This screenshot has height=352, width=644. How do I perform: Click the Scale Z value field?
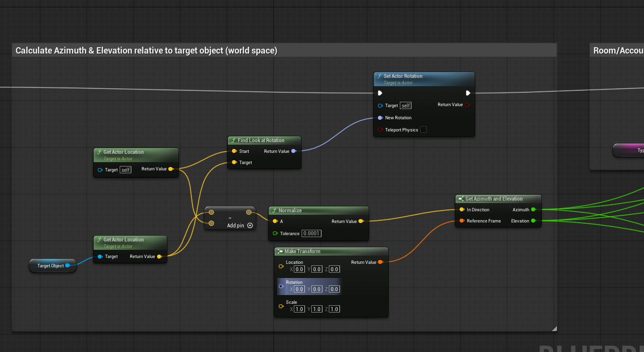(334, 309)
